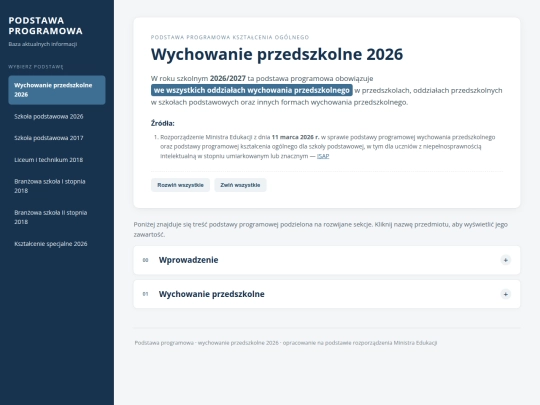Viewport: 540px width, 405px height.
Task: Expand Wychowanie przedszkolne section plus icon
Action: tap(505, 294)
